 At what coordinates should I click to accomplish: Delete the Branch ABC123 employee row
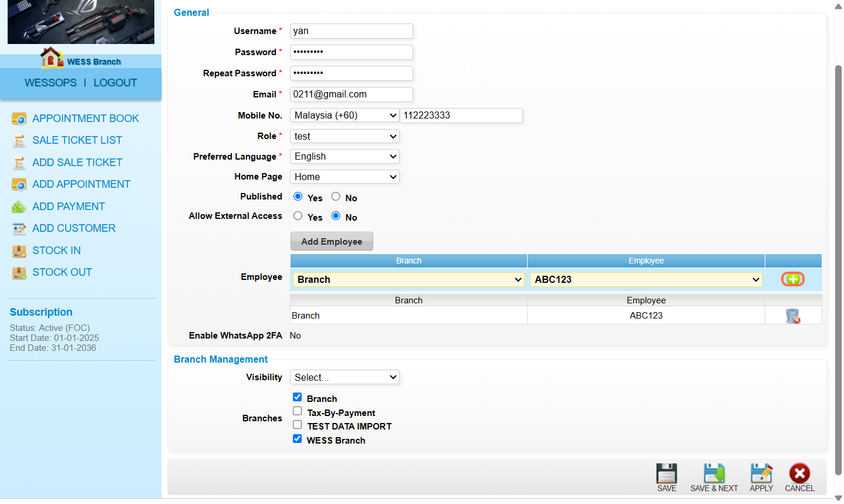[x=793, y=316]
